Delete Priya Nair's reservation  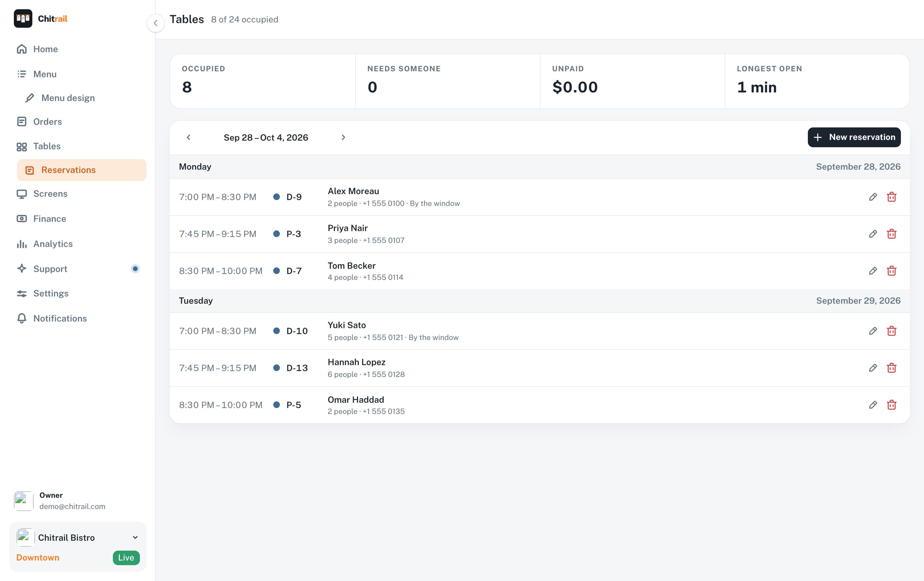pos(891,234)
